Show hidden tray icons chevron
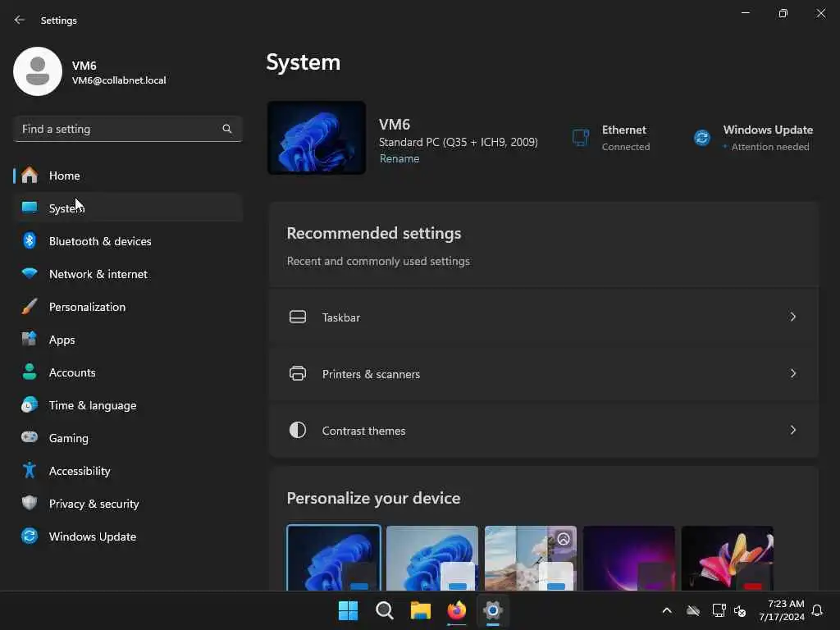This screenshot has width=840, height=630. pyautogui.click(x=667, y=610)
